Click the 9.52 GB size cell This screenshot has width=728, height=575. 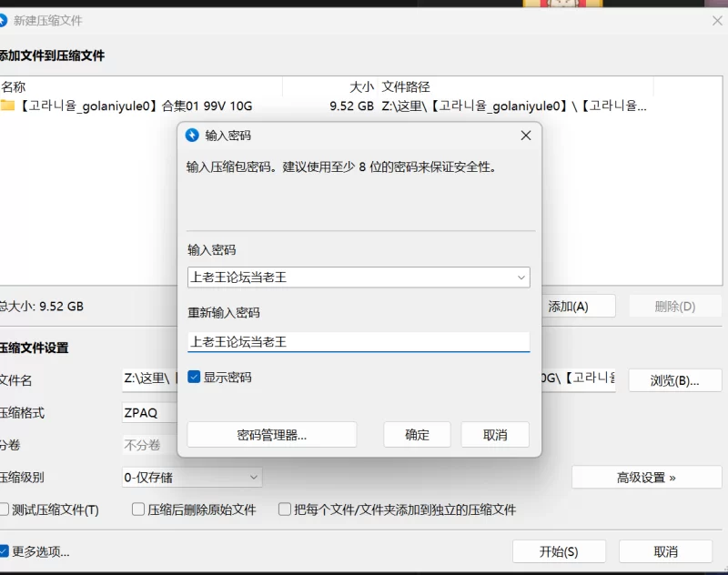351,106
